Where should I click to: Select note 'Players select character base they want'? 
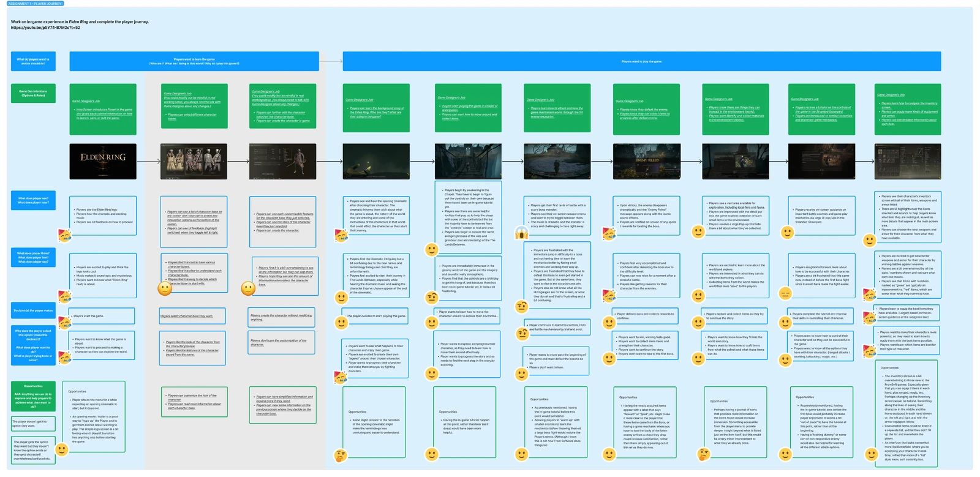[193, 316]
